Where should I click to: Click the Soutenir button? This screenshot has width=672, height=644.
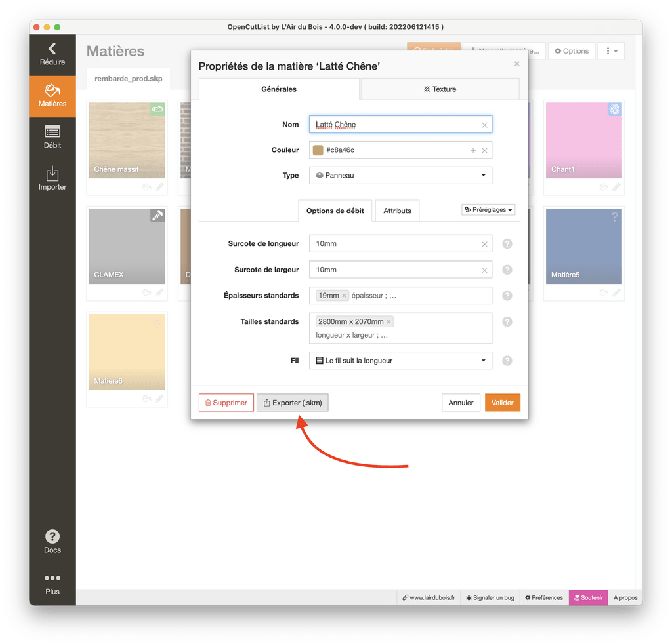pos(588,597)
